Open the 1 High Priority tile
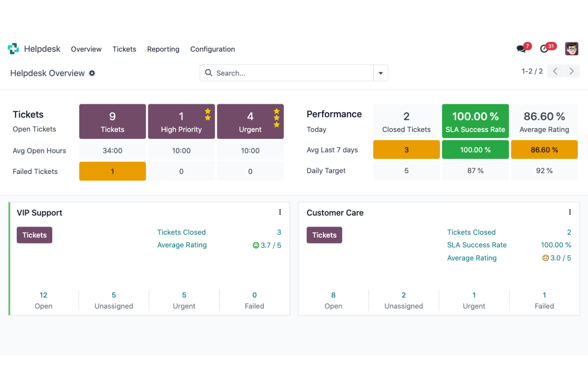 tap(182, 122)
